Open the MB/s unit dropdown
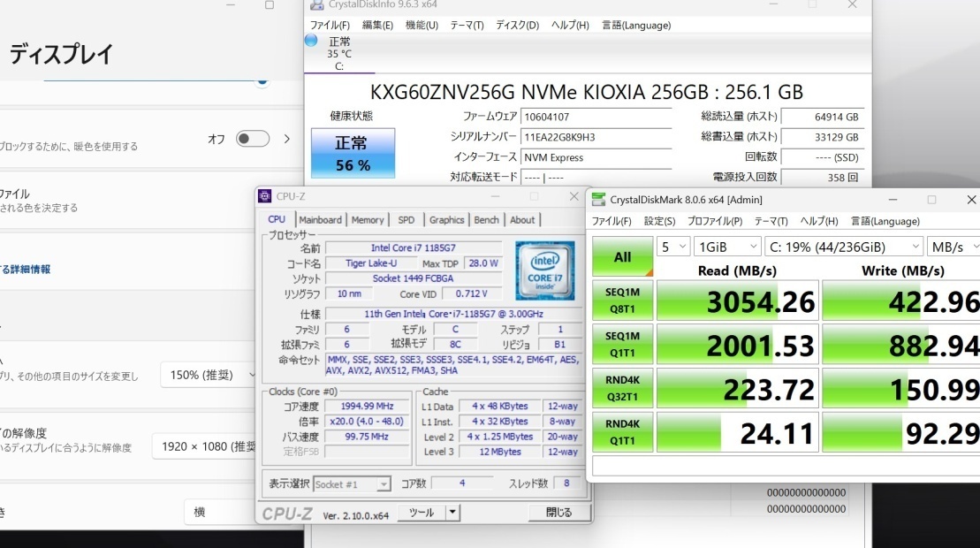Screen dimensions: 980x548 953,247
